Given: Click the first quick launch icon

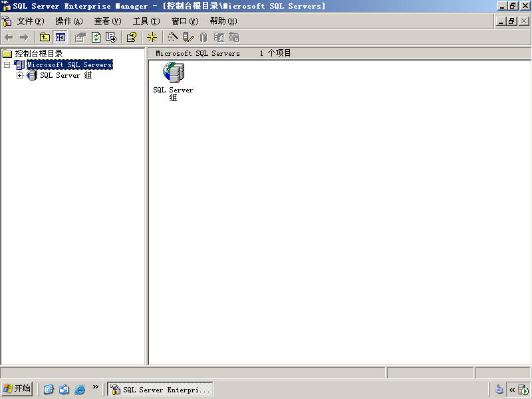Looking at the screenshot, I should click(49, 389).
